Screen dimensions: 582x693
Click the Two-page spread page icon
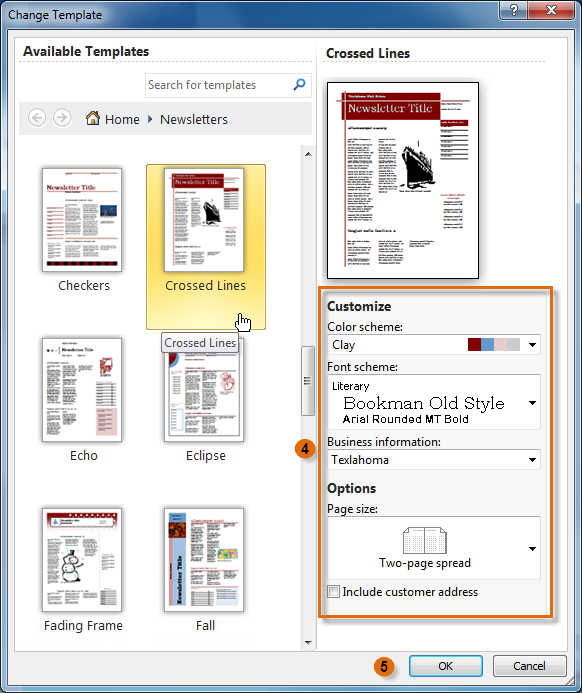(425, 540)
